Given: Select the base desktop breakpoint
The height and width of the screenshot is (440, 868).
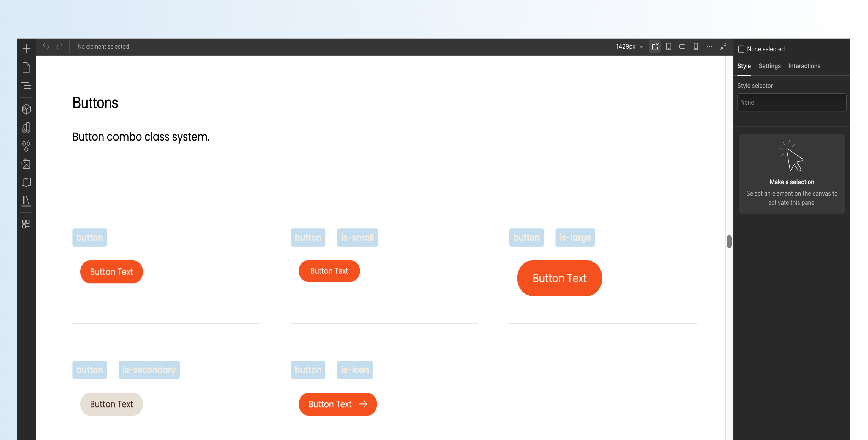Looking at the screenshot, I should pos(655,46).
